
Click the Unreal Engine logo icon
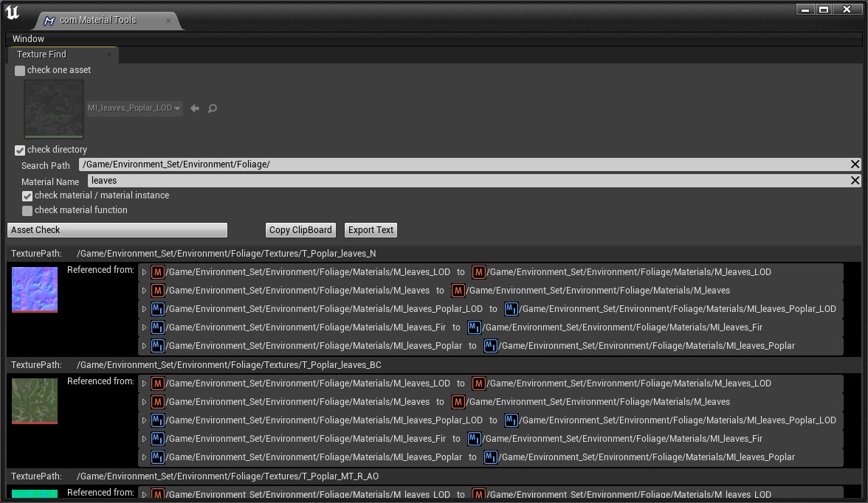point(13,13)
